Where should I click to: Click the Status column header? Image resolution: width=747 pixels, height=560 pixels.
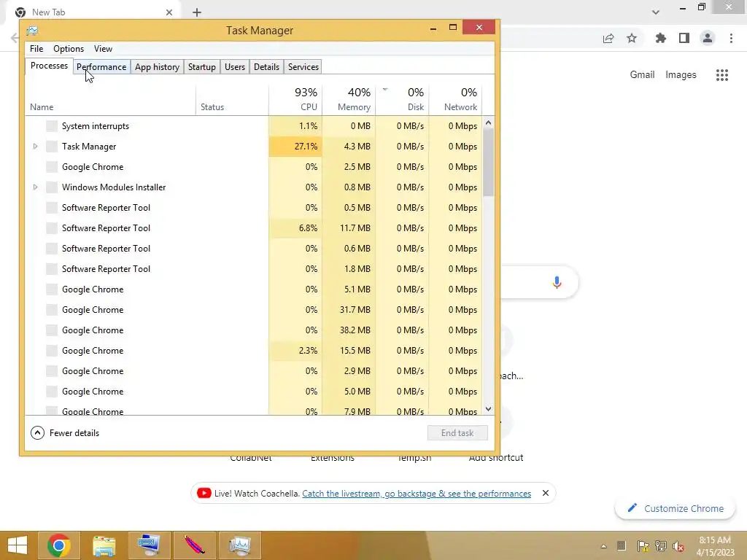[x=232, y=99]
